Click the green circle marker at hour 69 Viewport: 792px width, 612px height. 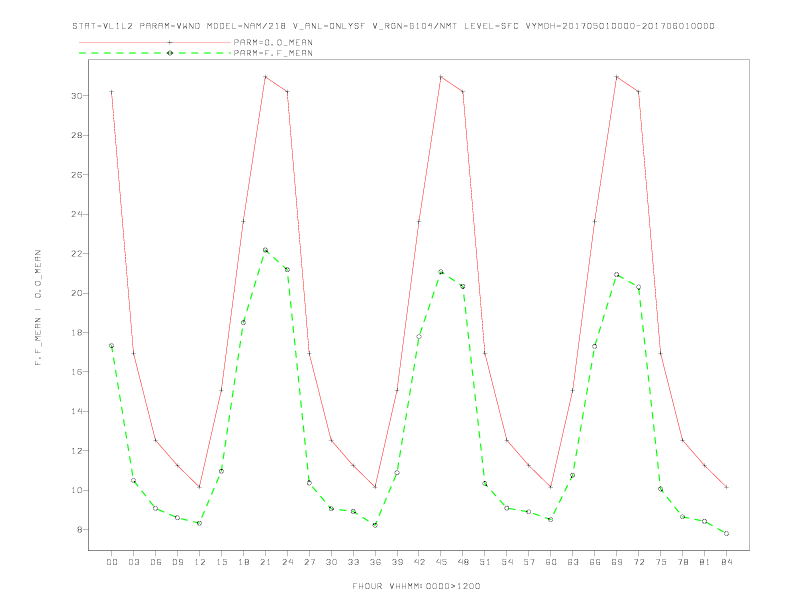point(617,275)
